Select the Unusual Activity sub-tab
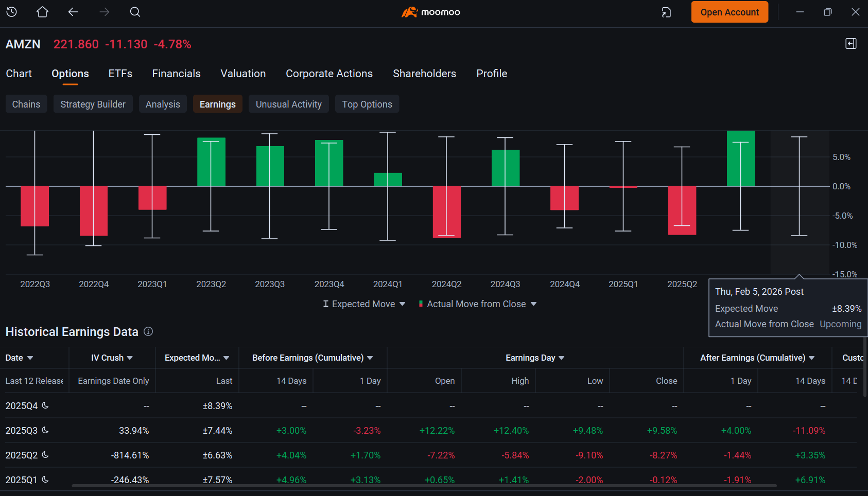 [x=289, y=104]
